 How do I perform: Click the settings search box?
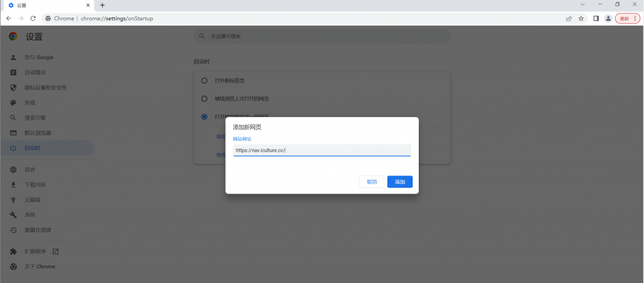[321, 36]
